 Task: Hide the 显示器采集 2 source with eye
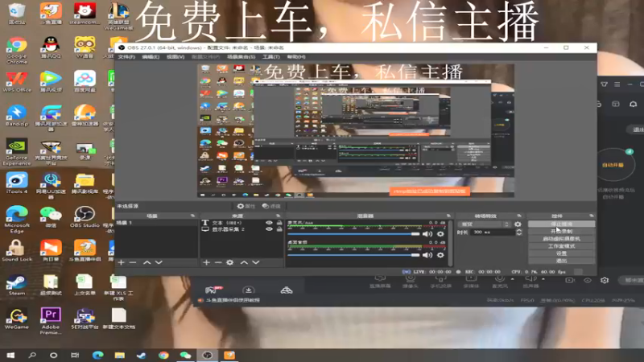(x=269, y=229)
